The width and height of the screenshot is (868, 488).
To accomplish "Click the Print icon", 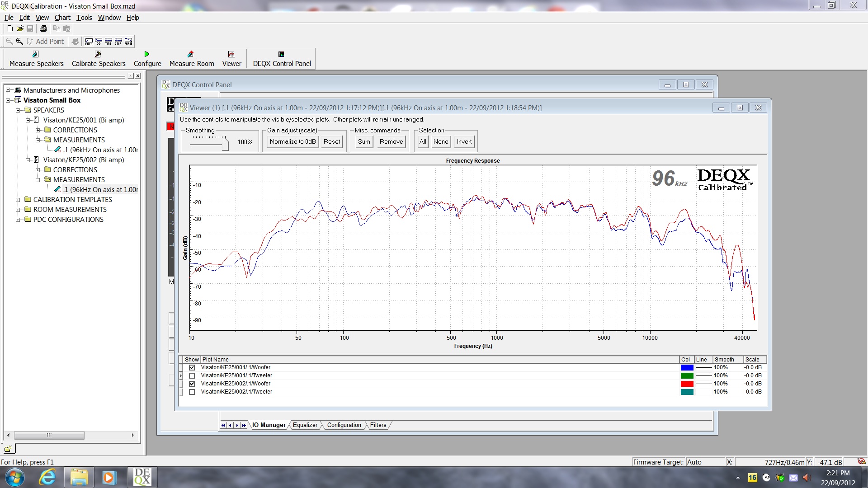I will click(43, 28).
